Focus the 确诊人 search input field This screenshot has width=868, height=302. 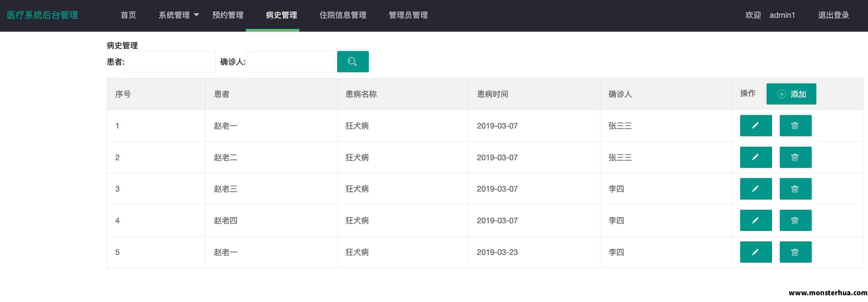coord(291,62)
